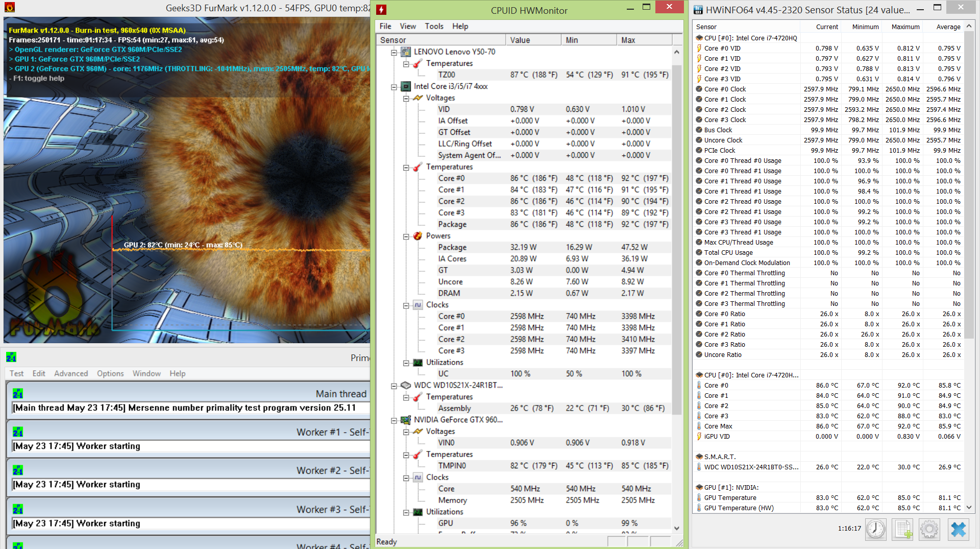Click the WDC hard drive icon in HWMonitor

point(406,385)
